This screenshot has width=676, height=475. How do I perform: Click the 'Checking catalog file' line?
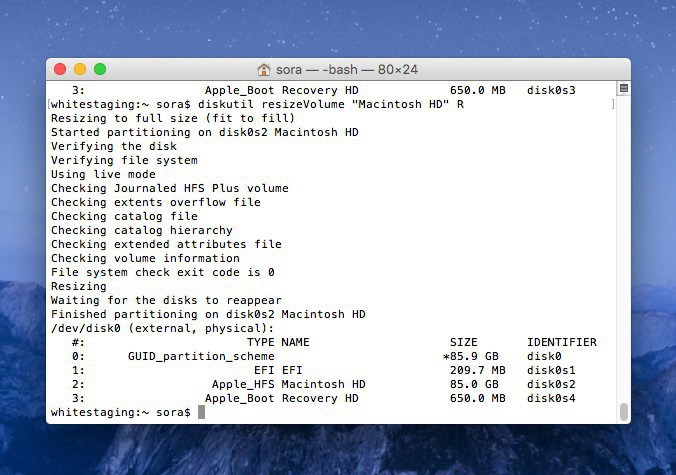pyautogui.click(x=124, y=216)
